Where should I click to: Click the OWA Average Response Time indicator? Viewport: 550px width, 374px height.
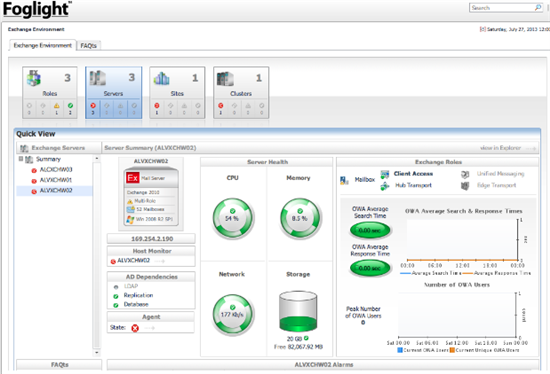[370, 268]
